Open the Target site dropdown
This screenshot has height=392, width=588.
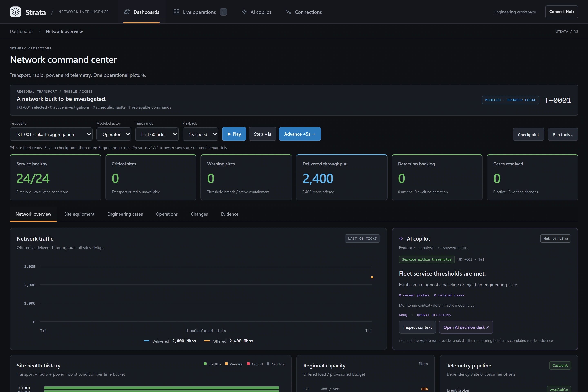(x=51, y=134)
